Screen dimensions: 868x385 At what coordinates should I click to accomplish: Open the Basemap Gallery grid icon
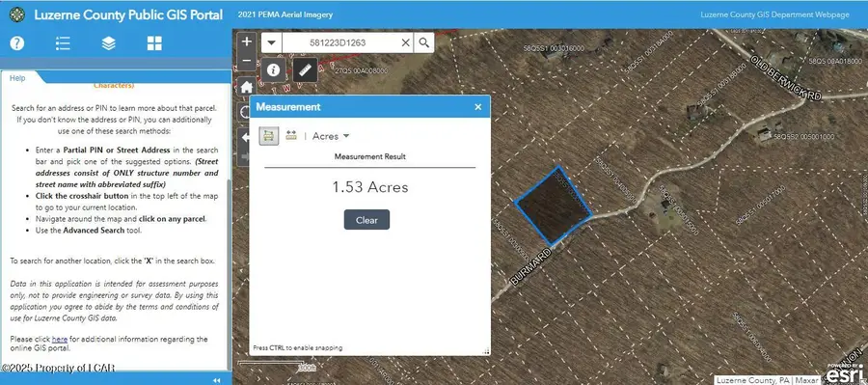pos(154,43)
